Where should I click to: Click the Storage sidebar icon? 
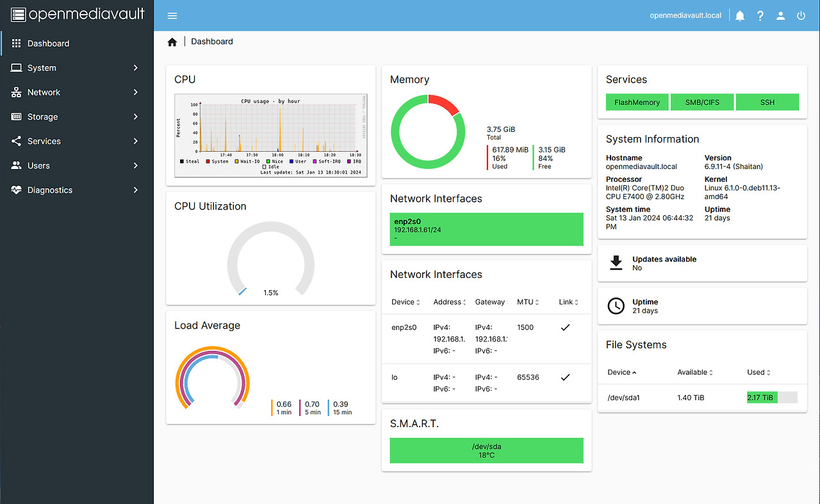coord(16,117)
